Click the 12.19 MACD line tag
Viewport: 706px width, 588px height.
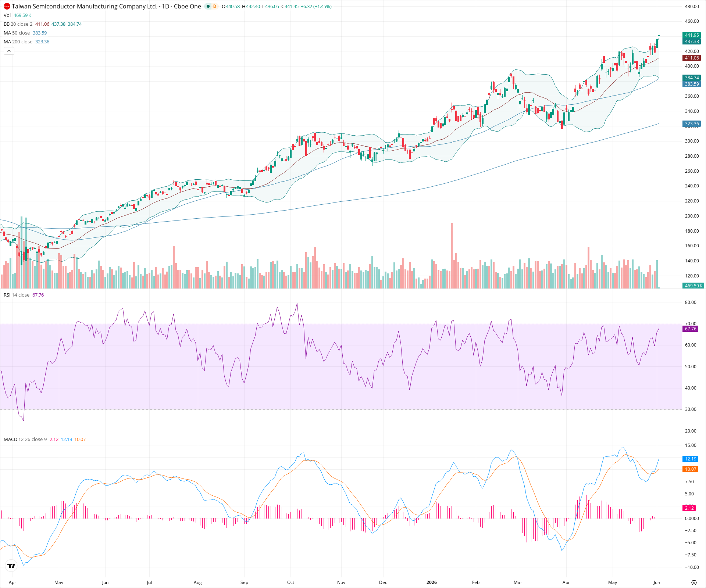coord(691,459)
